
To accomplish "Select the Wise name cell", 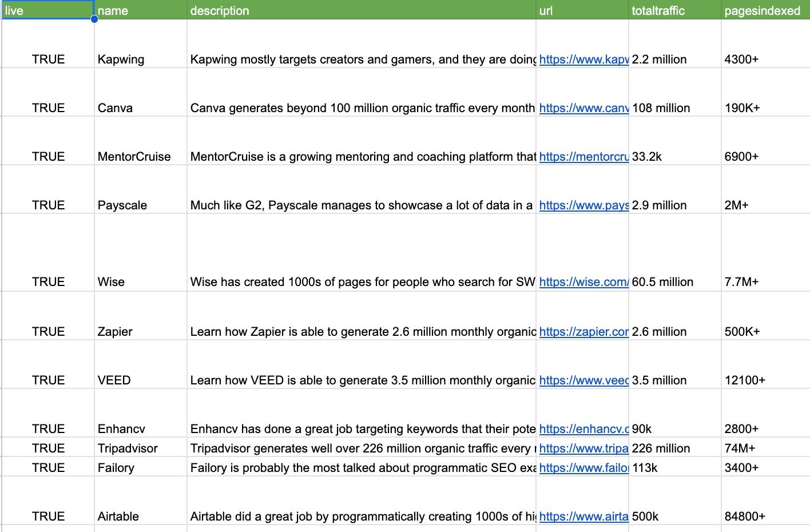I will tap(141, 253).
